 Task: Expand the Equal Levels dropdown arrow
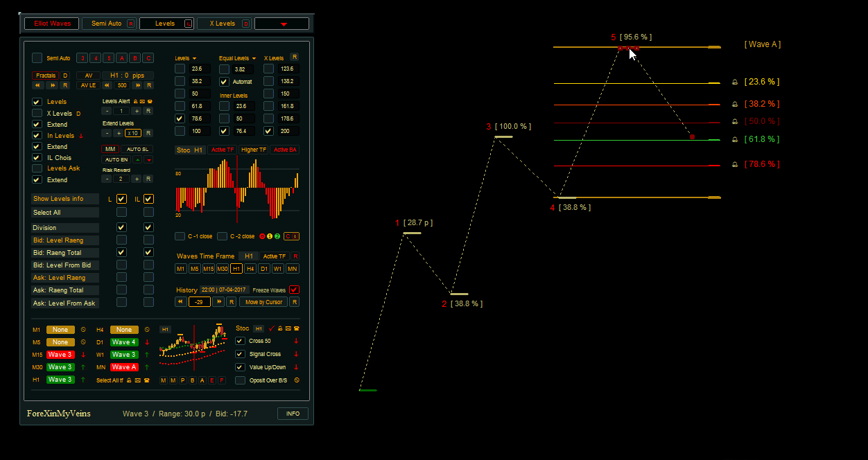click(254, 58)
